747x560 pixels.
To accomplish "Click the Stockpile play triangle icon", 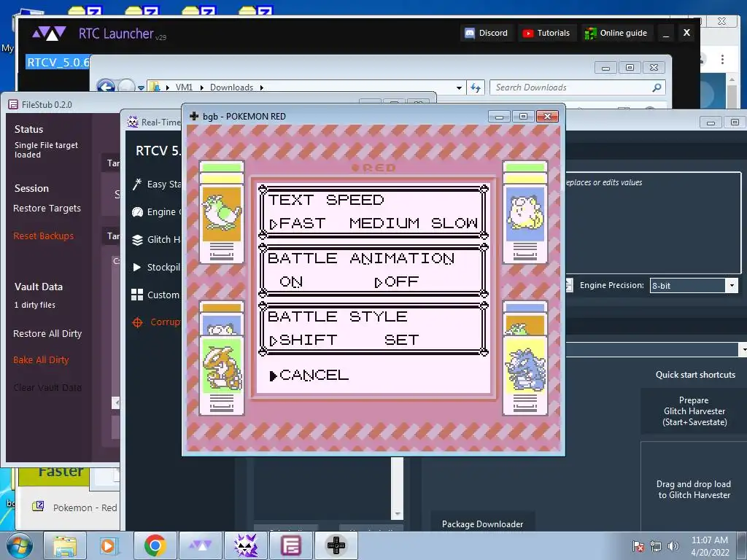I will [136, 267].
